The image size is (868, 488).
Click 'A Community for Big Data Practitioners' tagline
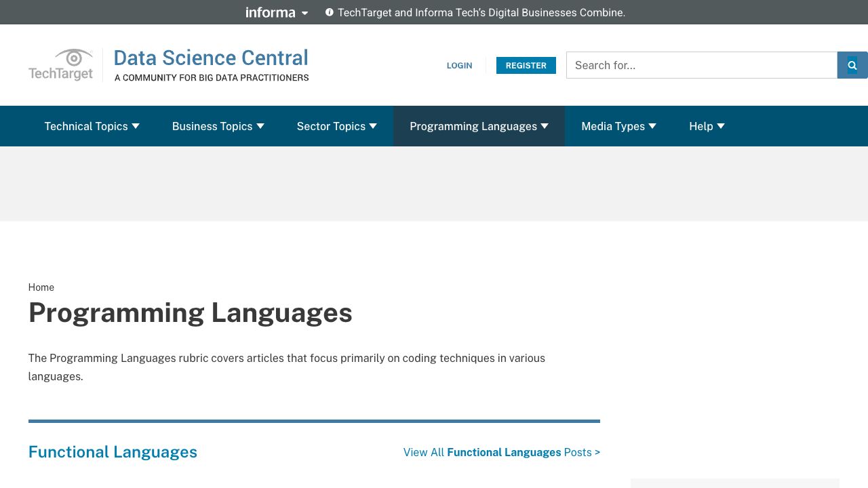212,78
